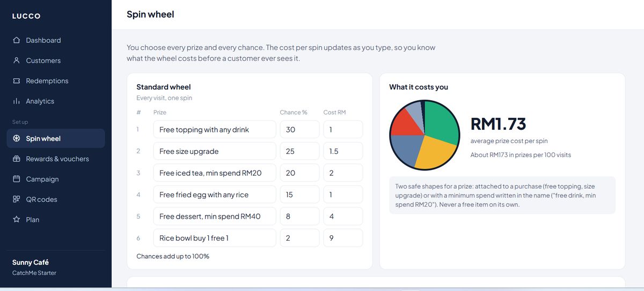Click chance field for Rice bowl prize
The image size is (644, 291).
pos(299,238)
